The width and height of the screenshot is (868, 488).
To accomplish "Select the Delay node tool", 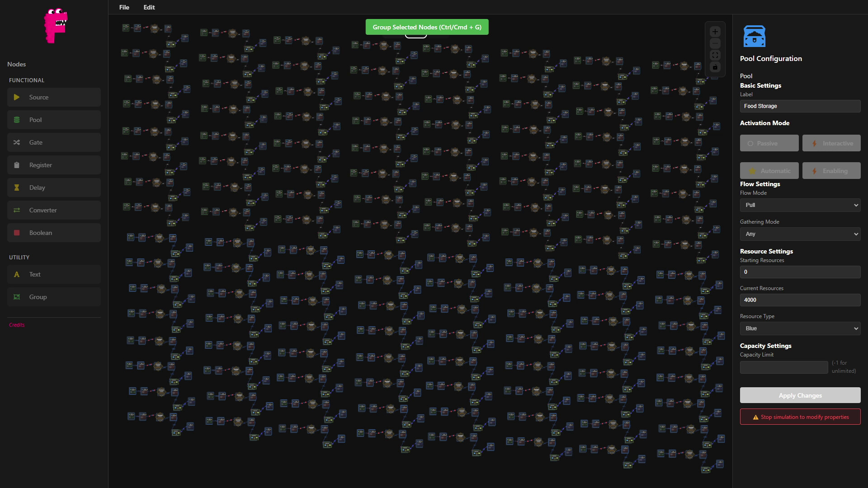I will [54, 187].
